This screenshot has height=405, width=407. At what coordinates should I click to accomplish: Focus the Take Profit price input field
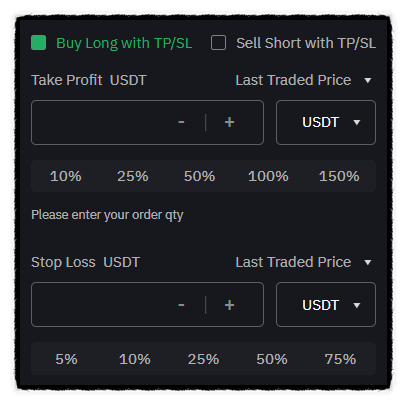tap(102, 122)
